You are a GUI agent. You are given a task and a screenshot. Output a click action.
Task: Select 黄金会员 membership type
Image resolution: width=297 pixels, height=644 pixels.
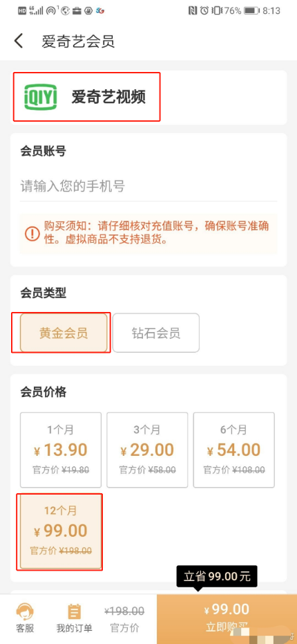click(64, 333)
